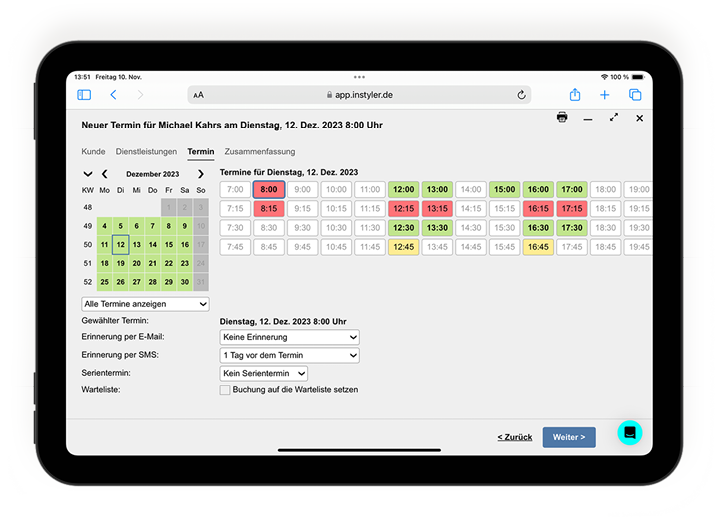Enable booking on the Warteliste checkbox
The image size is (716, 520).
click(x=225, y=390)
